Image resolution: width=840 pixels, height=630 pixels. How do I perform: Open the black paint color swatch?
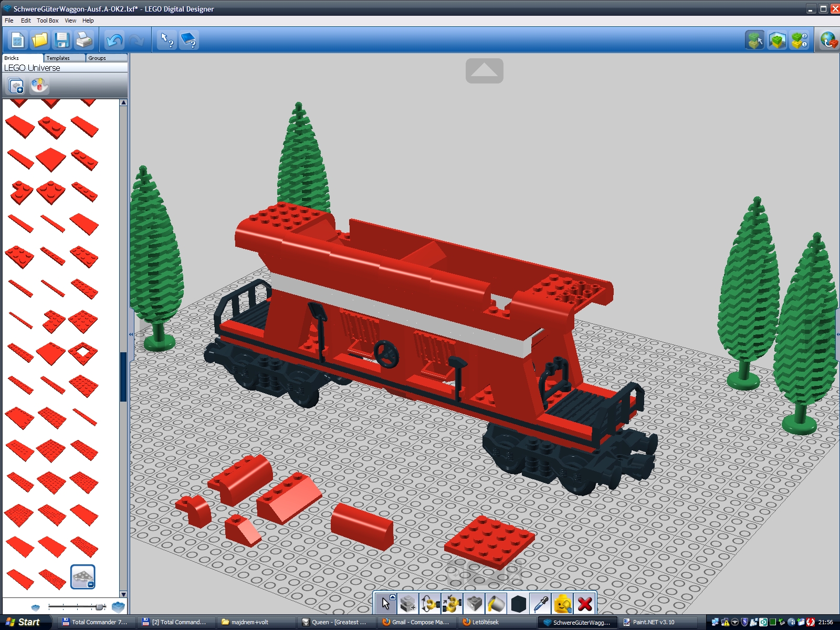[518, 604]
